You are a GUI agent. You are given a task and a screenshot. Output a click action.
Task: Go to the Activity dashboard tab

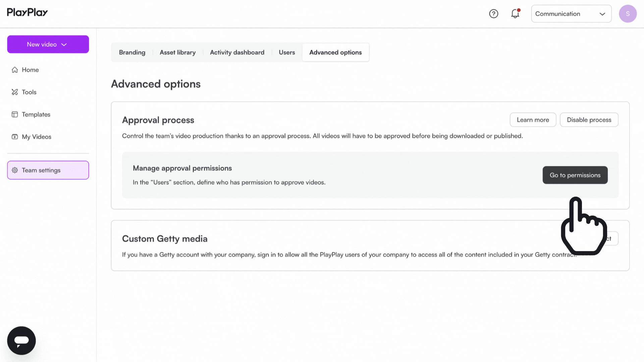237,53
